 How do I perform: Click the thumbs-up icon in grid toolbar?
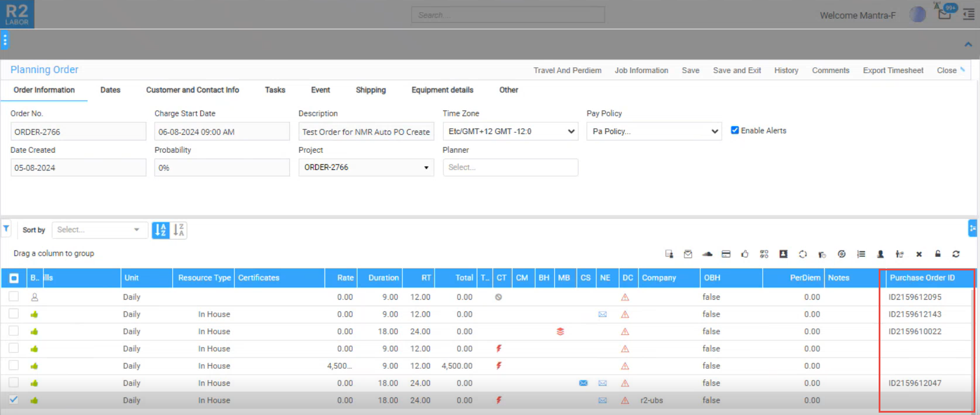coord(745,254)
